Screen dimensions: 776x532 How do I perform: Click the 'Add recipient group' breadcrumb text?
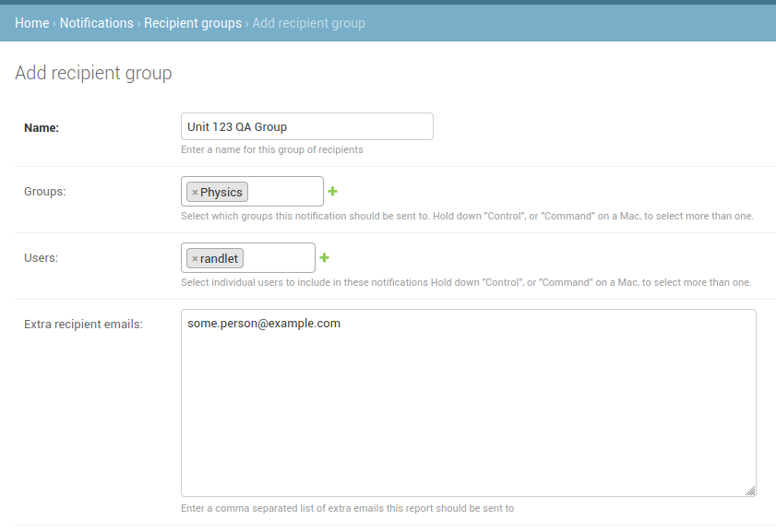pyautogui.click(x=309, y=23)
